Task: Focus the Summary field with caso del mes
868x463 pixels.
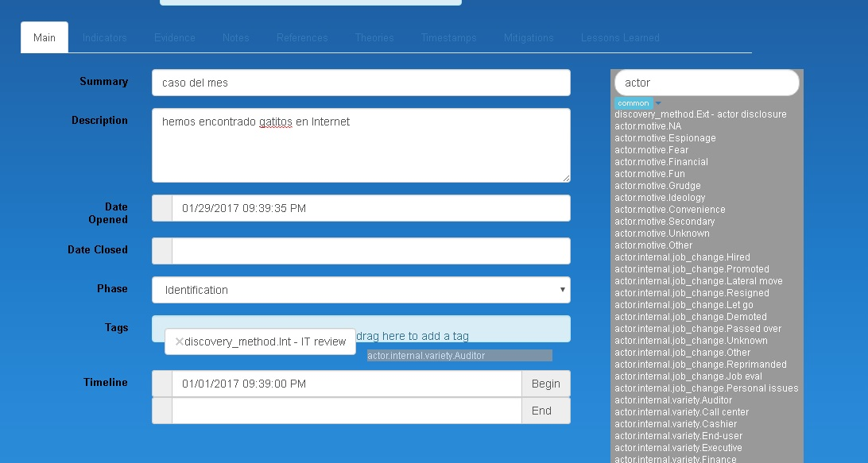Action: coord(361,83)
